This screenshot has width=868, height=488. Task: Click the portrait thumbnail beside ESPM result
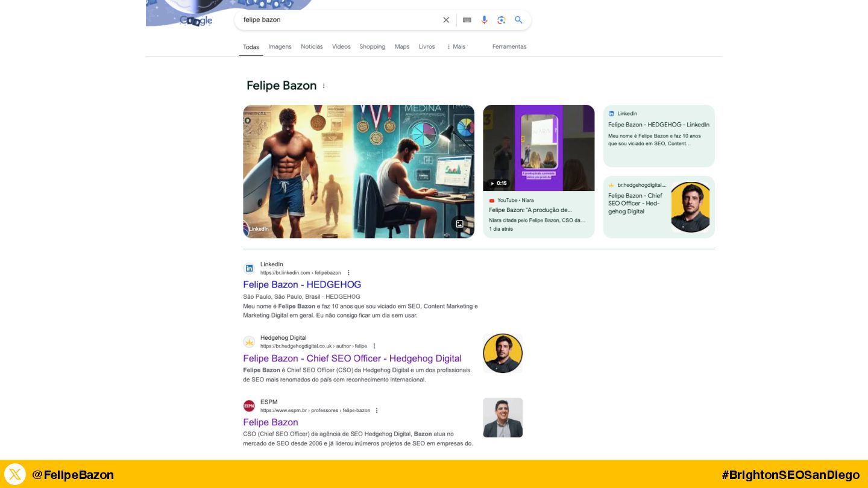click(x=503, y=418)
